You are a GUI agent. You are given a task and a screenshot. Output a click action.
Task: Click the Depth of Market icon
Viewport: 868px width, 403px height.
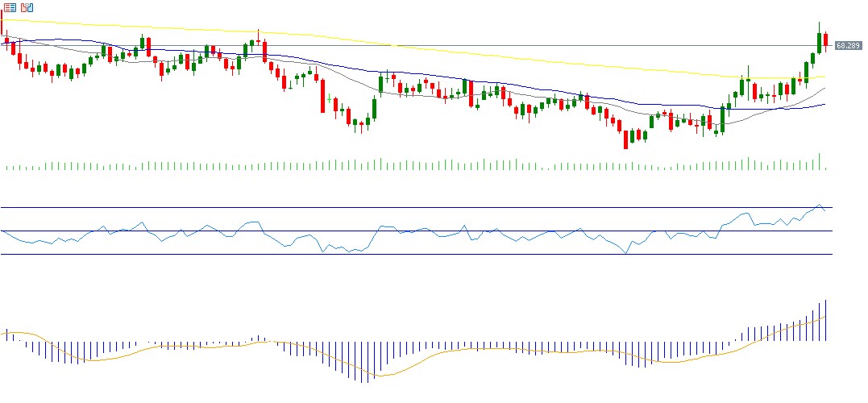(27, 7)
